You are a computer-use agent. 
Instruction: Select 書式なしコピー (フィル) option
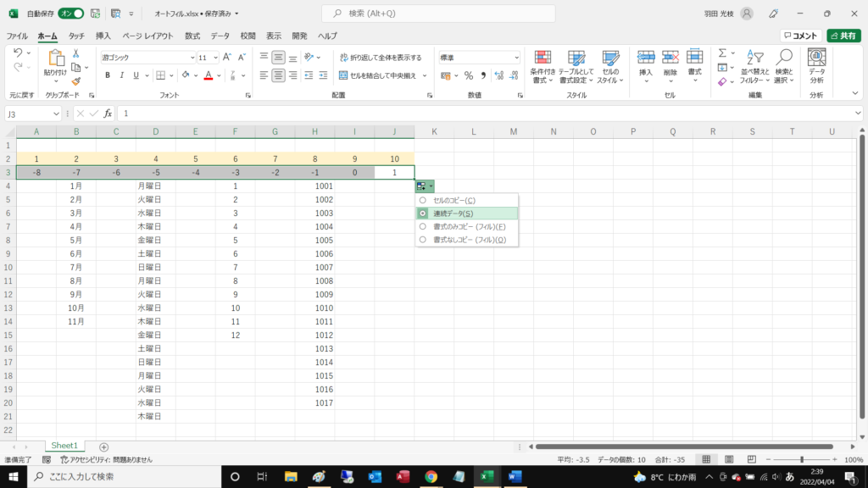tap(467, 240)
